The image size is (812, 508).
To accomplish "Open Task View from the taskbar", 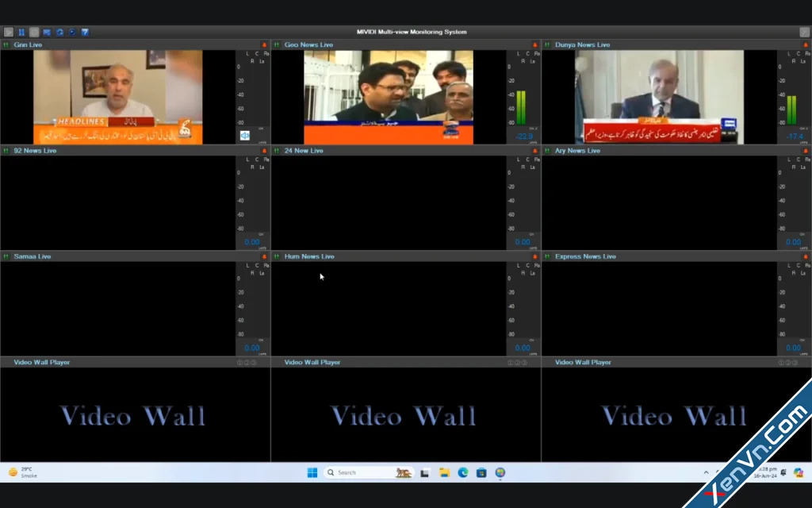I will tap(425, 473).
